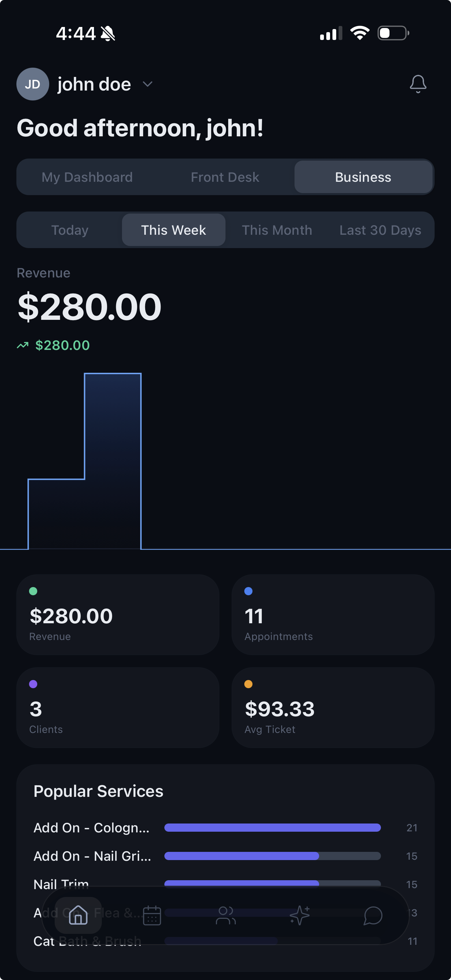This screenshot has width=451, height=980.
Task: Open the 3 Clients stat card
Action: click(118, 707)
